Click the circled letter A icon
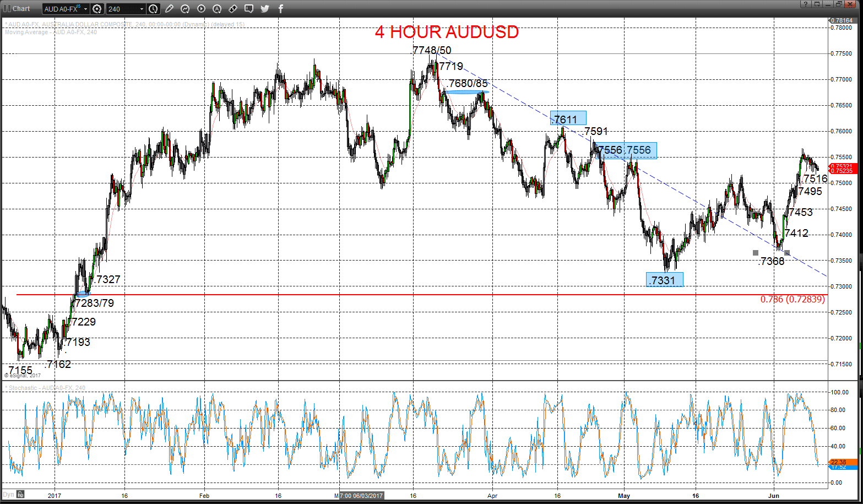The image size is (863, 504). click(x=217, y=9)
